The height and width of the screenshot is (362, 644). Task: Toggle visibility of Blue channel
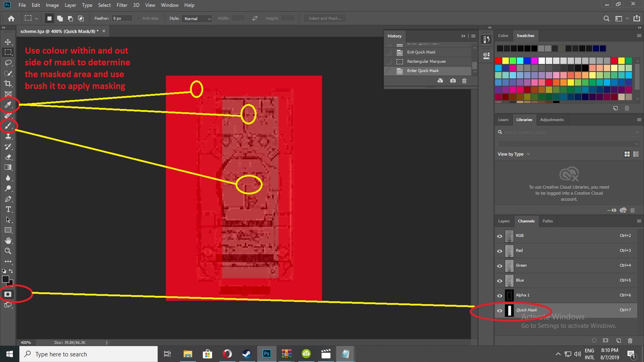pyautogui.click(x=500, y=281)
